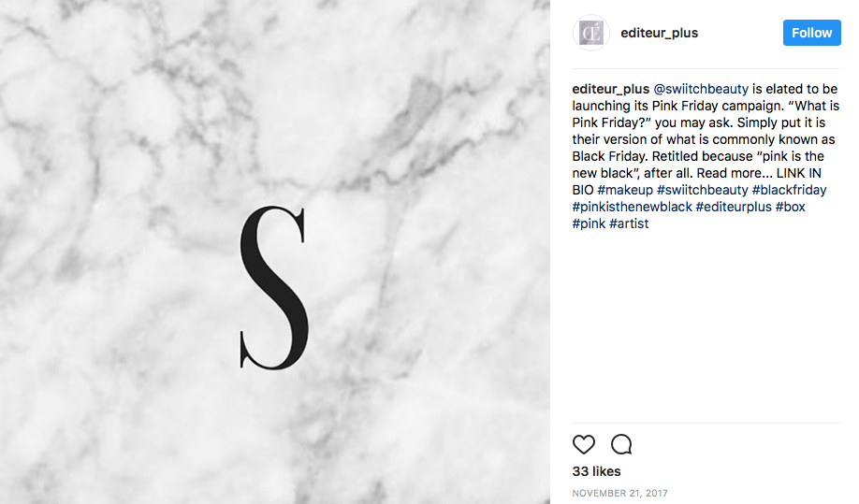Image resolution: width=859 pixels, height=504 pixels.
Task: Visit the @swiitchbeauty mention
Action: point(701,89)
